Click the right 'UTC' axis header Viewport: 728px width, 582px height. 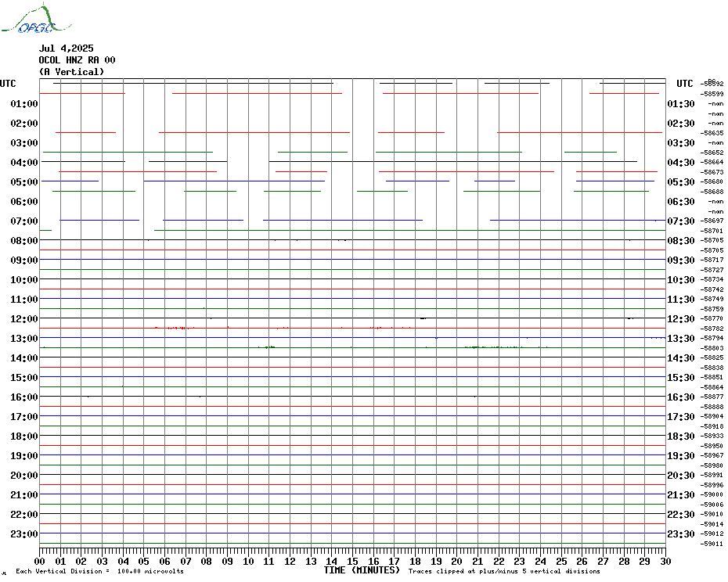coord(684,84)
